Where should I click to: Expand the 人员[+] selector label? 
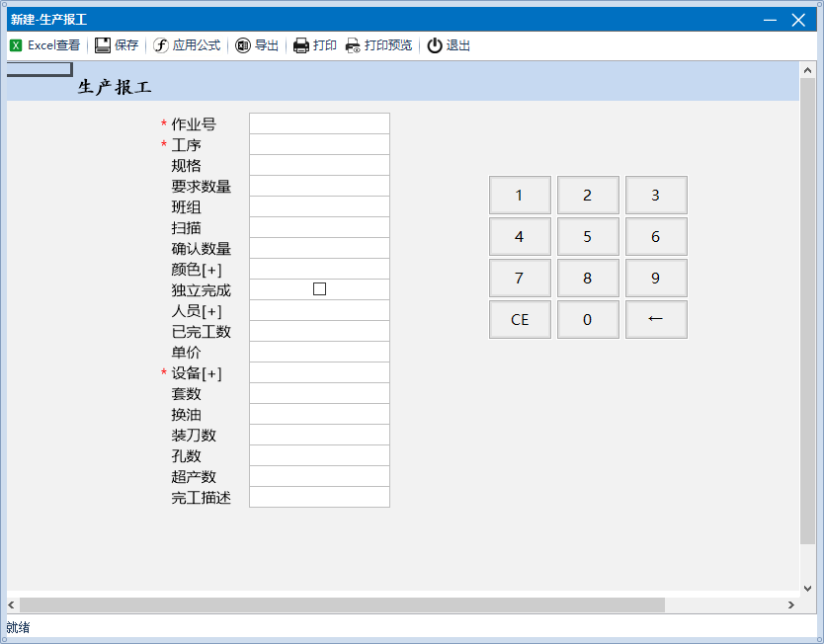pos(196,311)
